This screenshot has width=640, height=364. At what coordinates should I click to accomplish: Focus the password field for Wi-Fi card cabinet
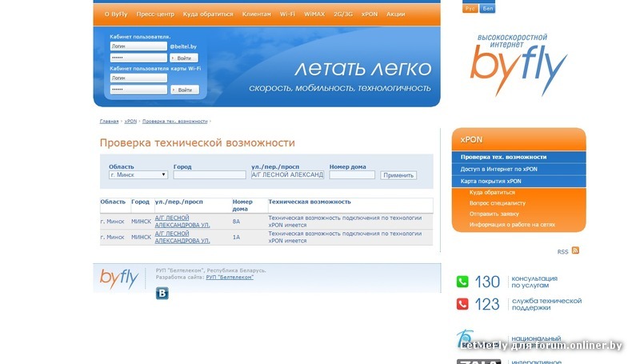pos(138,90)
